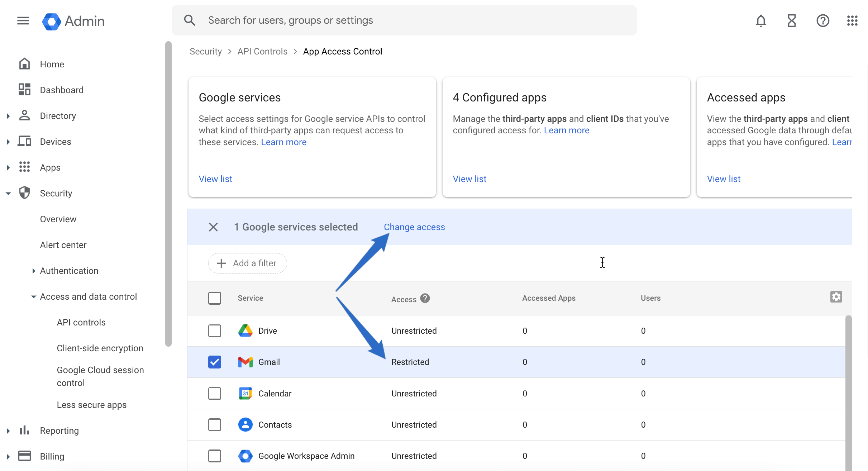Expand the Billing section arrow

(x=8, y=456)
